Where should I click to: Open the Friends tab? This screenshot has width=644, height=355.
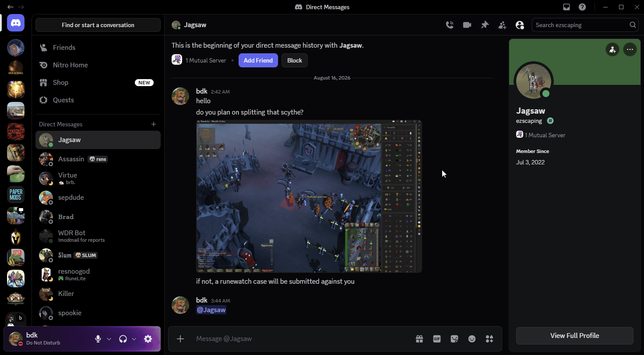pyautogui.click(x=98, y=47)
